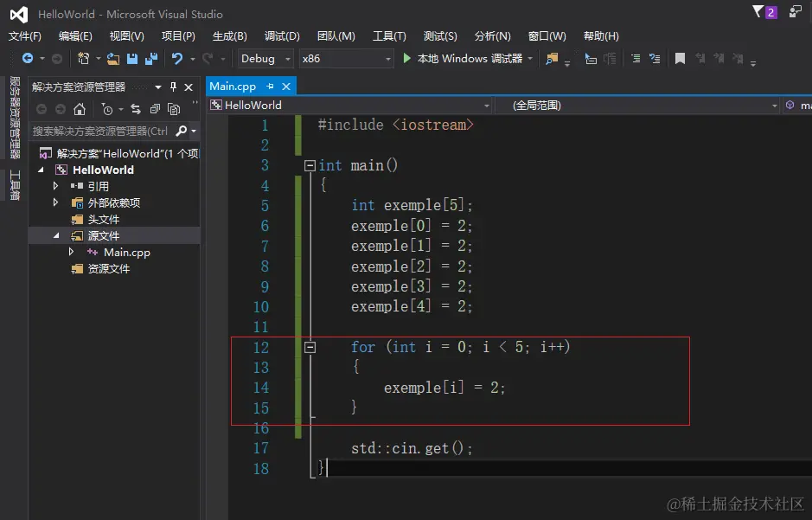
Task: Toggle a bookmark with the bookmark icon
Action: [x=680, y=59]
